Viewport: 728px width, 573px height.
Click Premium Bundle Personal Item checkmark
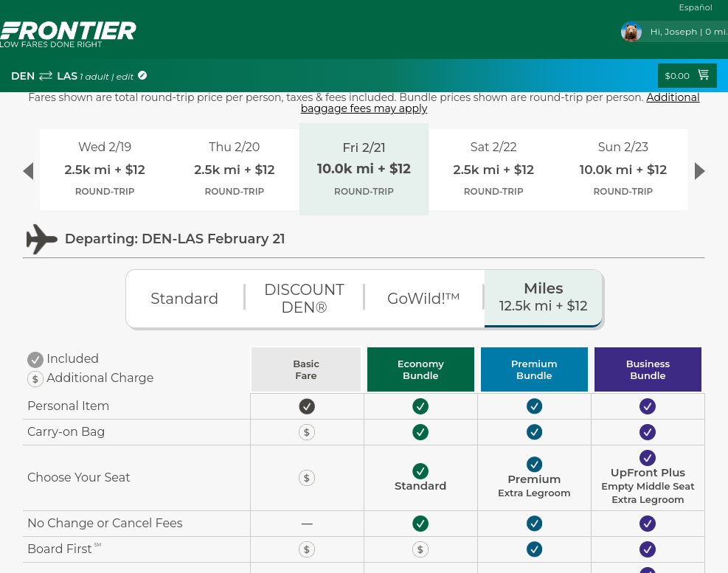point(534,406)
